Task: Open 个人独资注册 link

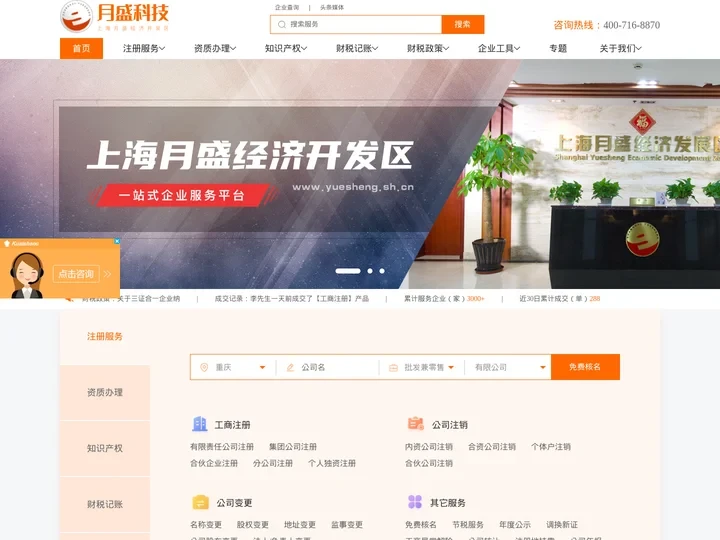Action: (x=332, y=463)
